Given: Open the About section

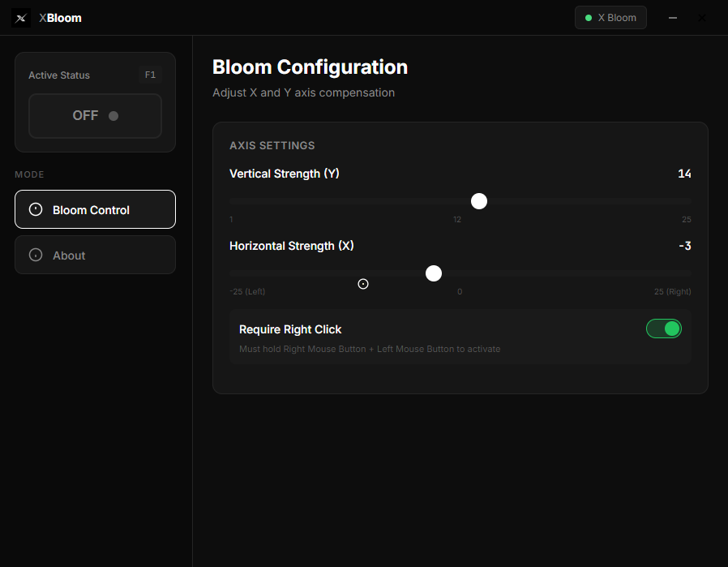Looking at the screenshot, I should [95, 255].
